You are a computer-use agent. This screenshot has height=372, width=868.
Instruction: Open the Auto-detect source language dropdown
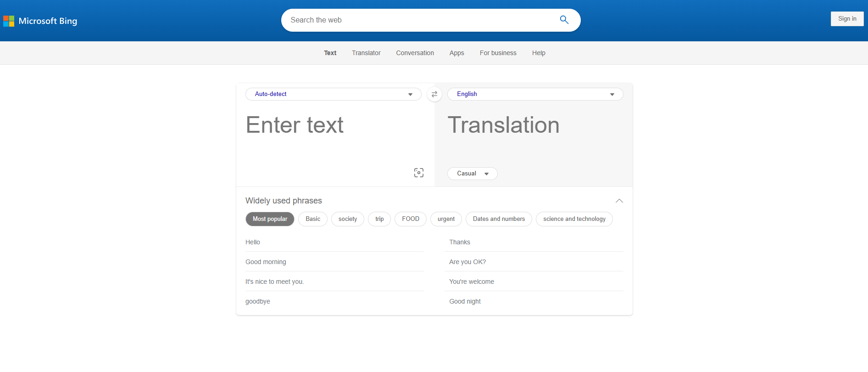334,94
